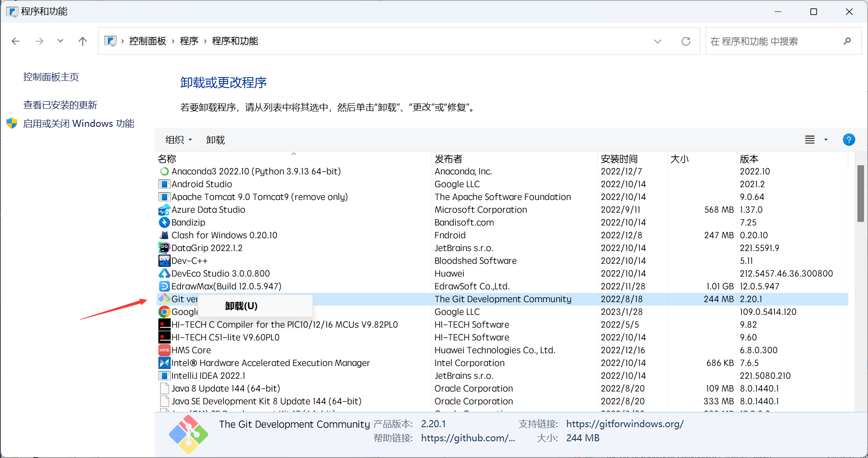Click the Apache Tomcat 9.0 program icon
Image resolution: width=868 pixels, height=458 pixels.
[x=164, y=197]
